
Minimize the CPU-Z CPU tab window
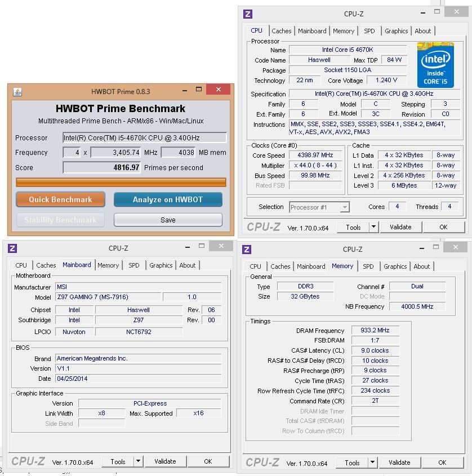(423, 13)
